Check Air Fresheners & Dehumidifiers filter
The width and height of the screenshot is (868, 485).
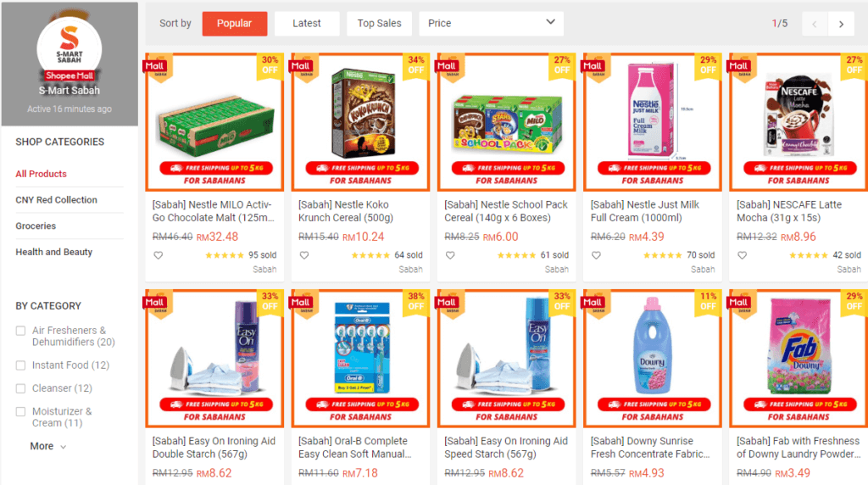pyautogui.click(x=20, y=331)
